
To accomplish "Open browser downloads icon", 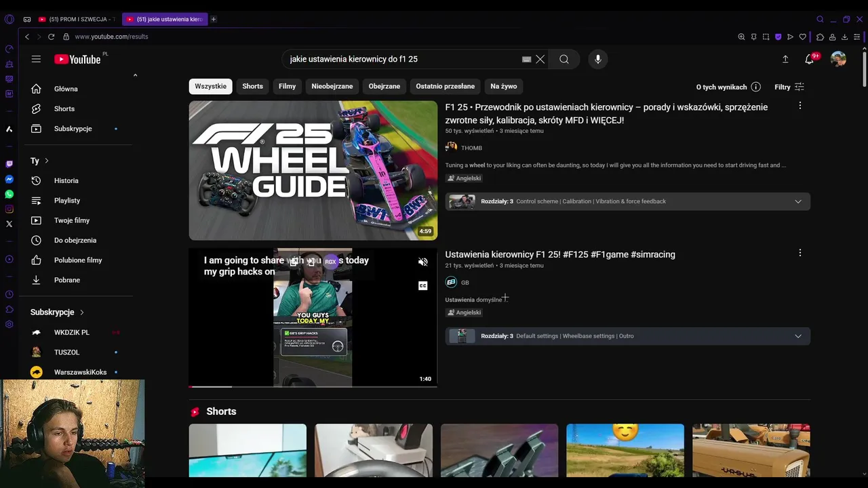I will coord(844,37).
